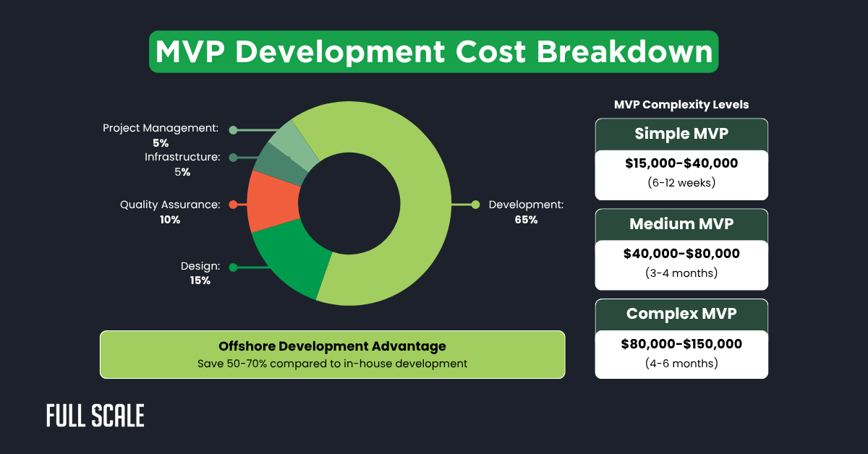The image size is (868, 454).
Task: Select the Complex MVP header tab
Action: (681, 314)
